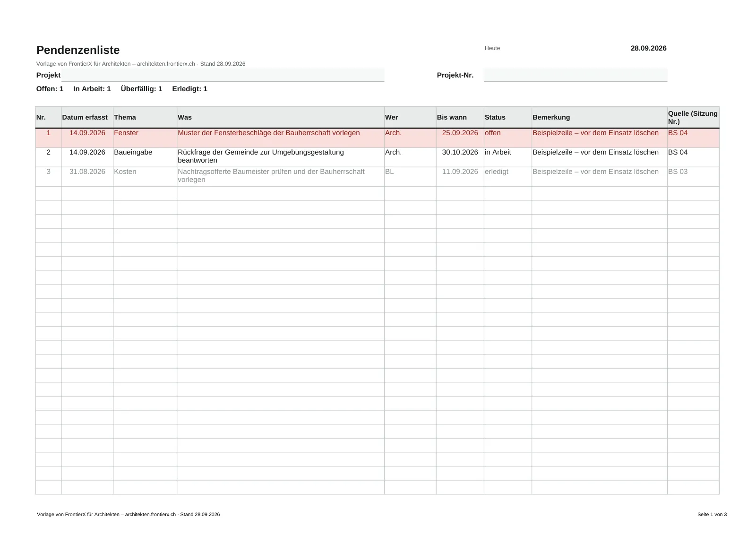Click the 'Nr.' column header
Image resolution: width=756 pixels, height=535 pixels.
click(x=48, y=117)
